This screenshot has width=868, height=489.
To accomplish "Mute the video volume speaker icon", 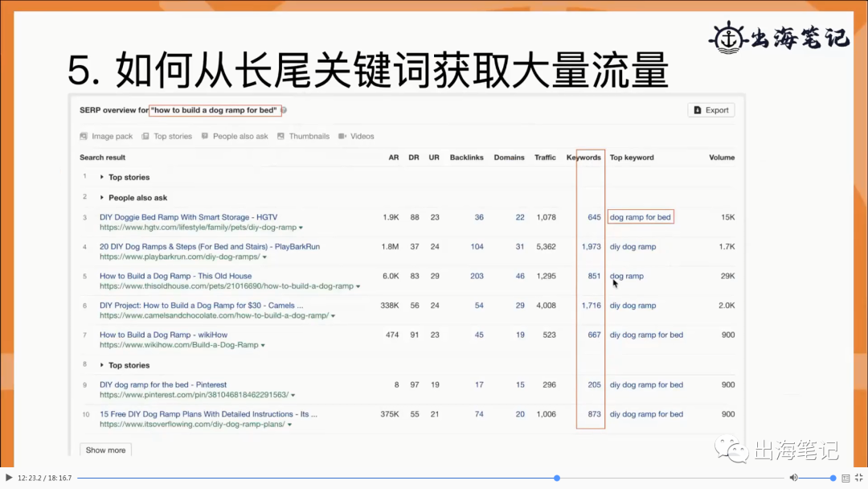I will tap(793, 478).
